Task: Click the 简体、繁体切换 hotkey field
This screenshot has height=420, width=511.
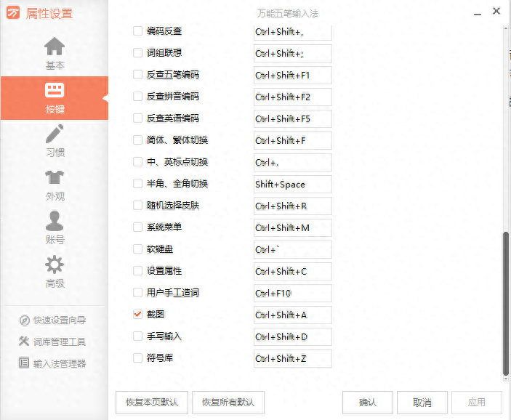Action: click(x=293, y=141)
